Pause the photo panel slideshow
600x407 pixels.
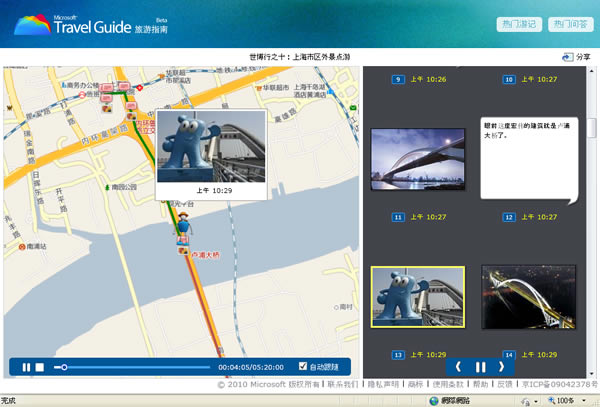point(480,367)
